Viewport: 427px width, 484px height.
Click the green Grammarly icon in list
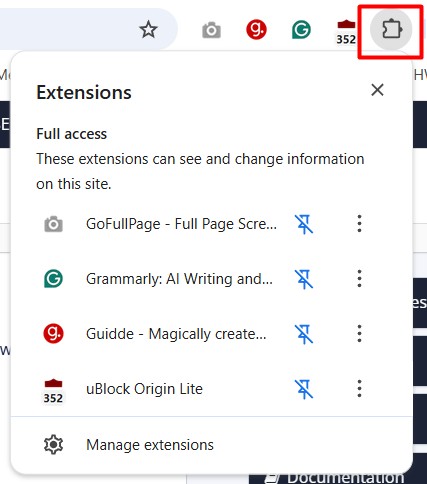pyautogui.click(x=53, y=279)
